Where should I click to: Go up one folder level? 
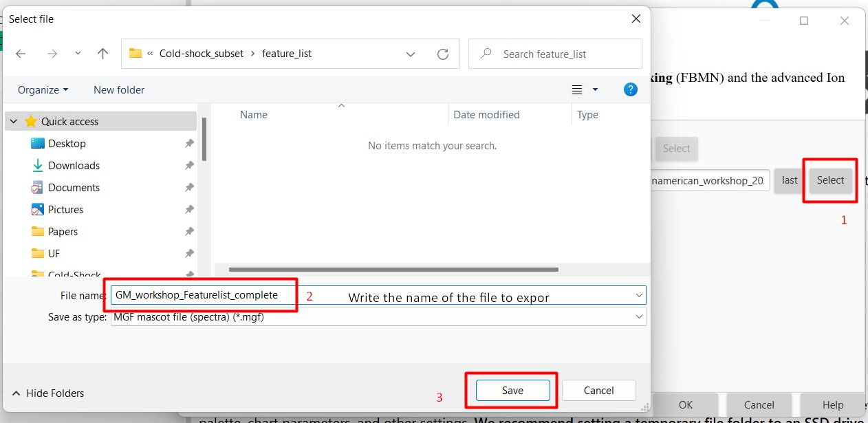point(103,53)
